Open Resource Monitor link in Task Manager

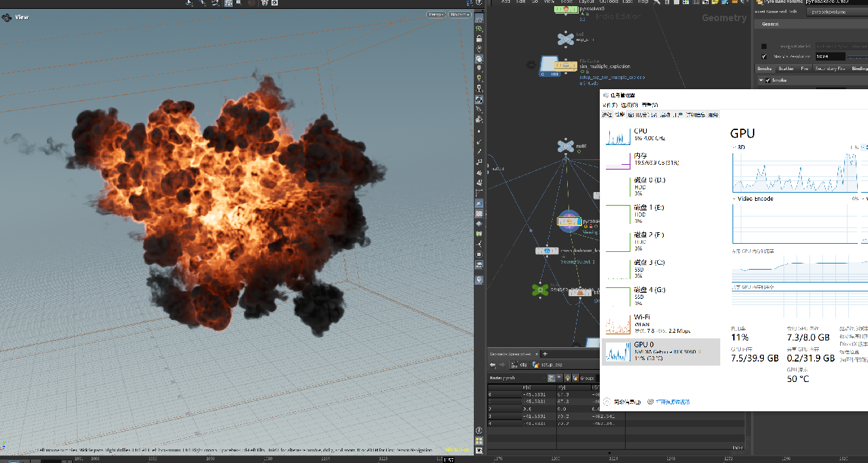point(670,402)
